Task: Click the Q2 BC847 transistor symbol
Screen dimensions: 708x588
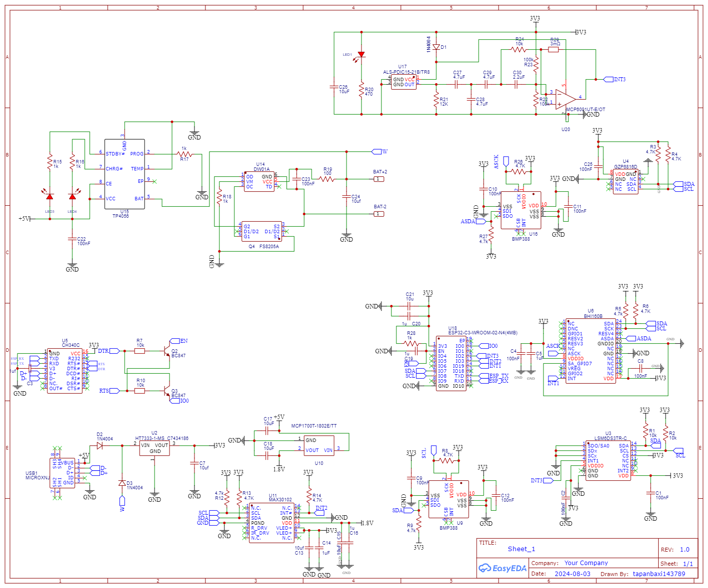Action: click(x=166, y=351)
